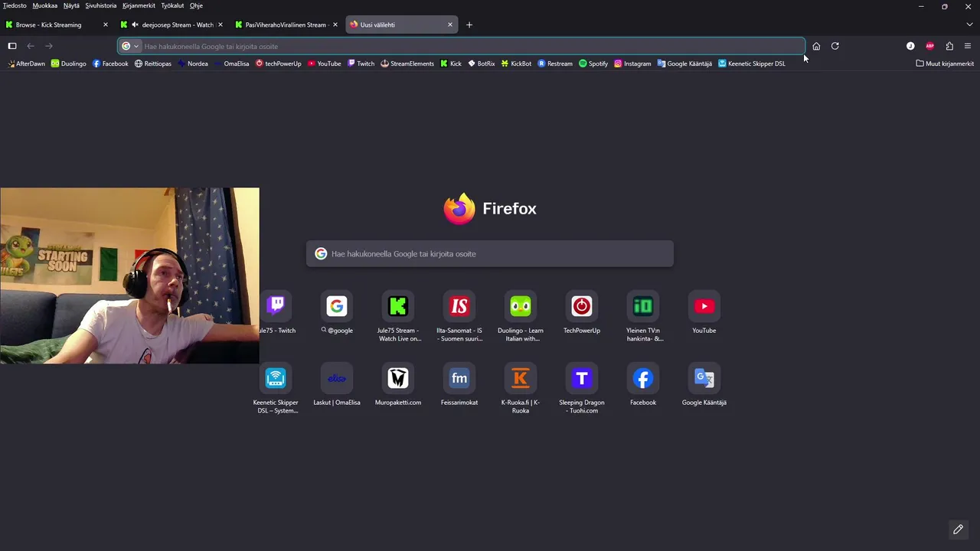Go back with the back arrow
Image resolution: width=980 pixels, height=551 pixels.
(31, 46)
